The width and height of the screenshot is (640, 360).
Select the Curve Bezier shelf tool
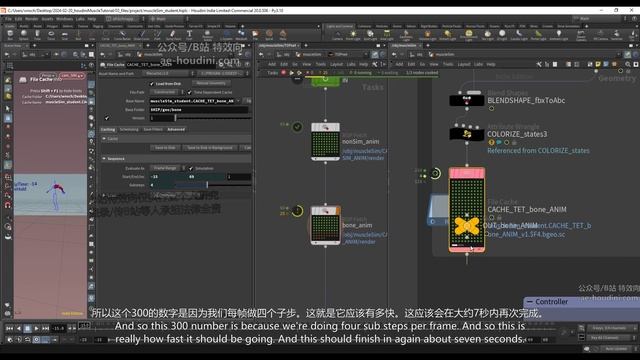click(x=122, y=35)
